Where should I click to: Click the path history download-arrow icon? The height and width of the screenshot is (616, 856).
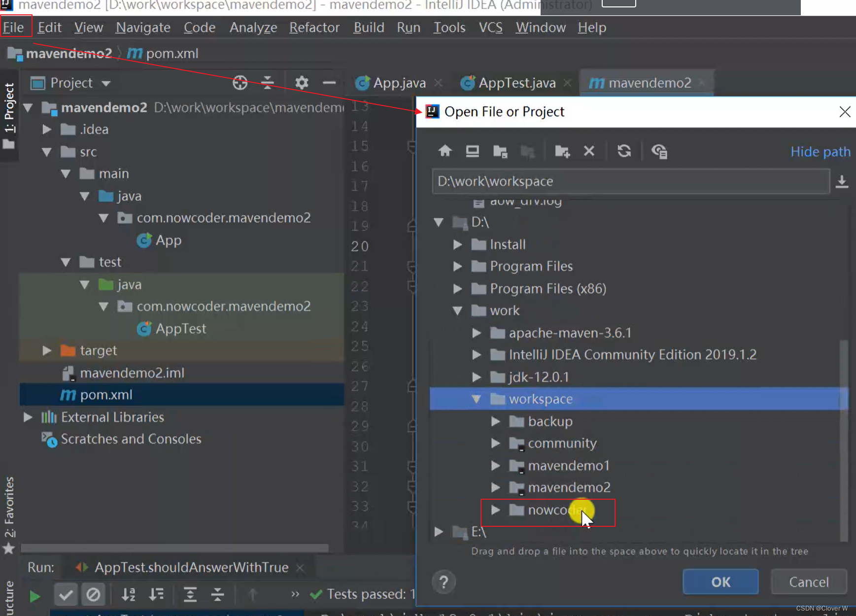(842, 181)
